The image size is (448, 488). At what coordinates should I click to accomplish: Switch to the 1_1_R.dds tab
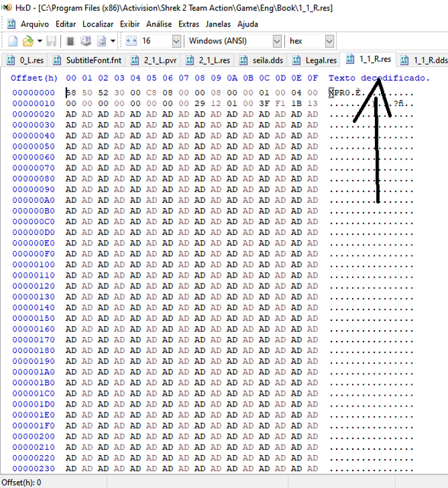(x=424, y=60)
